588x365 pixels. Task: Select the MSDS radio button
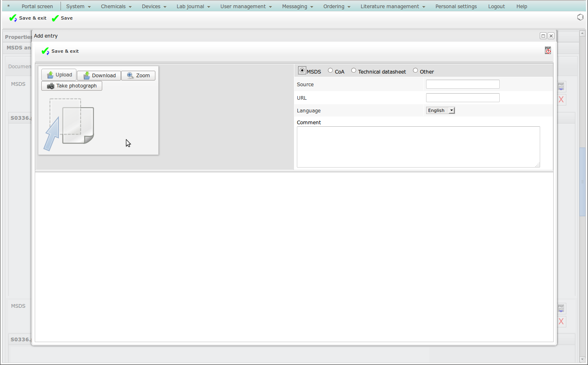point(302,70)
